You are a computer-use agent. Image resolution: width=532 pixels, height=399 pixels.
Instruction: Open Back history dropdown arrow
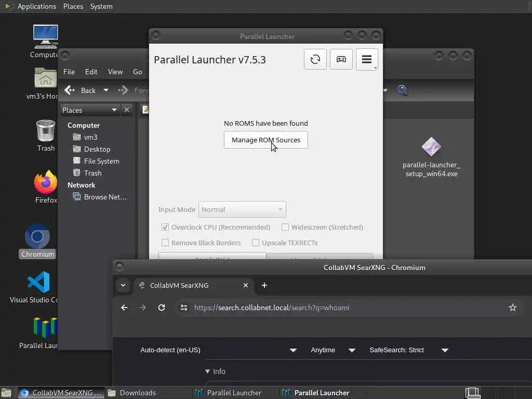click(106, 90)
